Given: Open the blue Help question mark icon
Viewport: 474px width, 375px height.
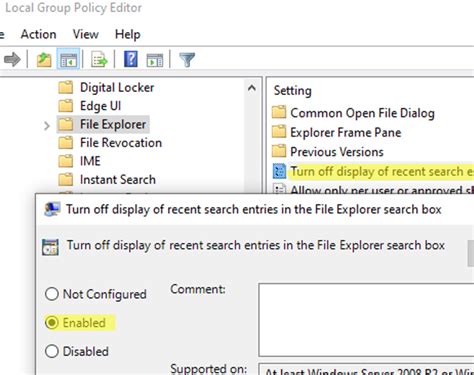Looking at the screenshot, I should pos(131,59).
